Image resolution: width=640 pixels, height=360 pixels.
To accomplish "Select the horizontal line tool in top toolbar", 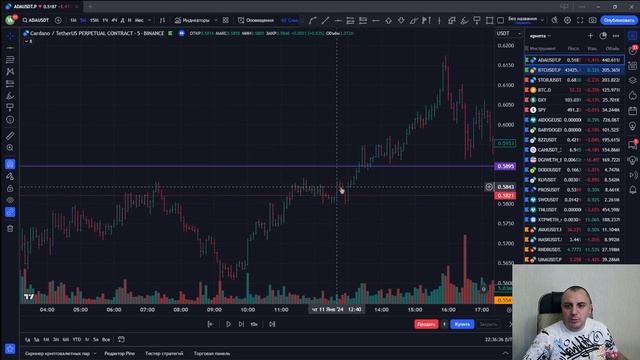I will click(x=338, y=20).
